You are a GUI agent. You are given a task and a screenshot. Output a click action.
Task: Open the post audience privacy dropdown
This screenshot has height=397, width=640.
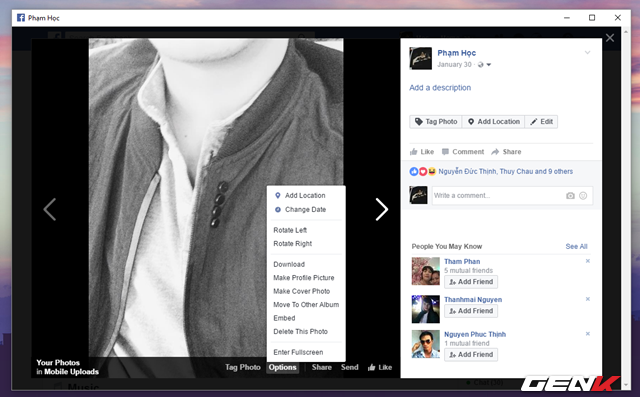coord(484,64)
